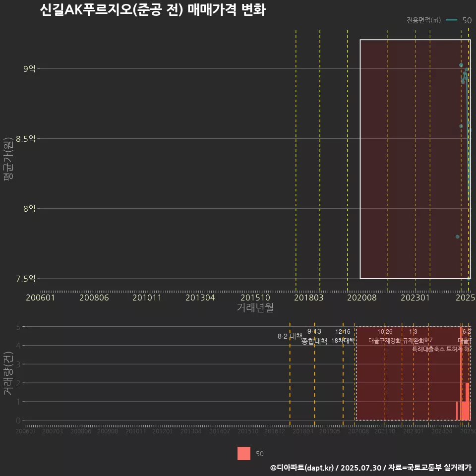Click the chart title 신길AK푸르지오(준공 전) 매매가격 변화
476x476 pixels.
[x=153, y=10]
